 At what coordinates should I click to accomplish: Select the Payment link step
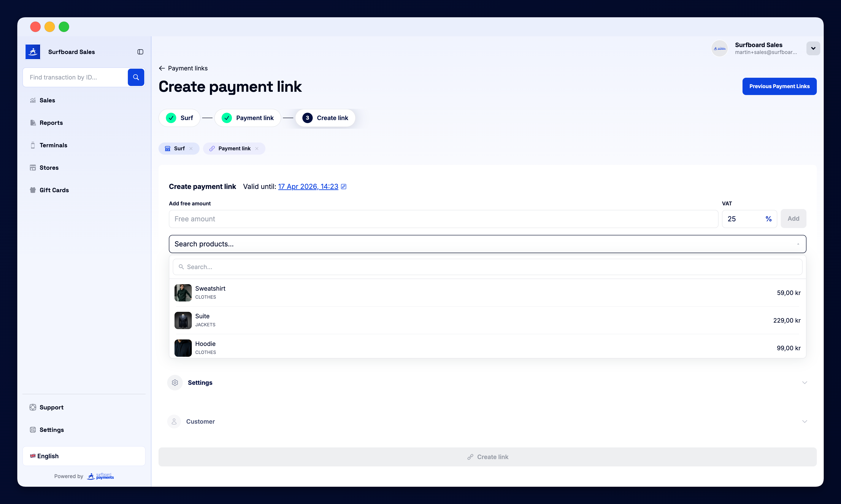pos(248,118)
